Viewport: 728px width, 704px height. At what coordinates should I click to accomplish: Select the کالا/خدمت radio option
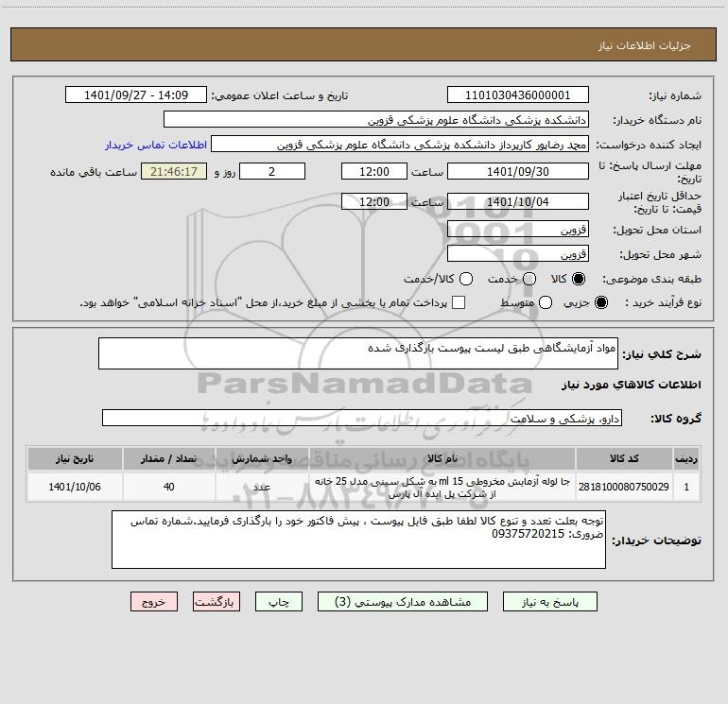click(x=466, y=279)
